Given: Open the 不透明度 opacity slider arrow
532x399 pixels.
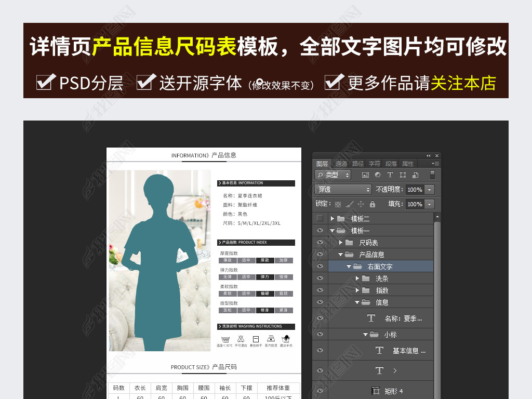Looking at the screenshot, I should click(429, 190).
